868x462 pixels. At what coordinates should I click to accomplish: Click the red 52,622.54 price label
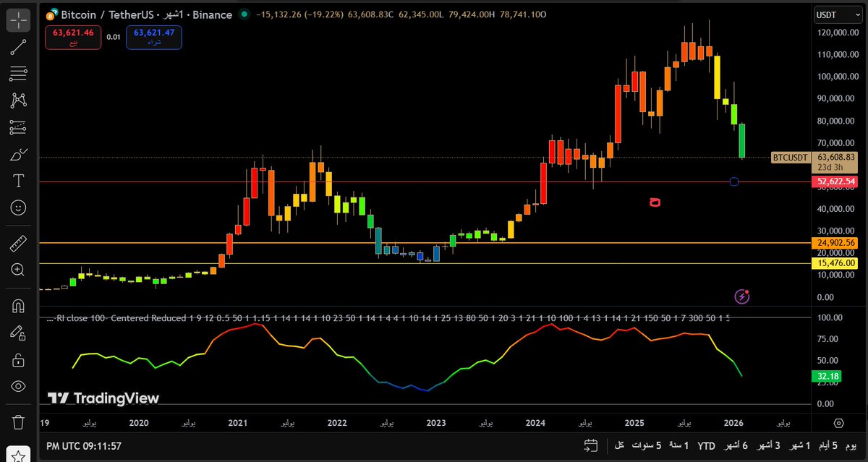click(835, 181)
